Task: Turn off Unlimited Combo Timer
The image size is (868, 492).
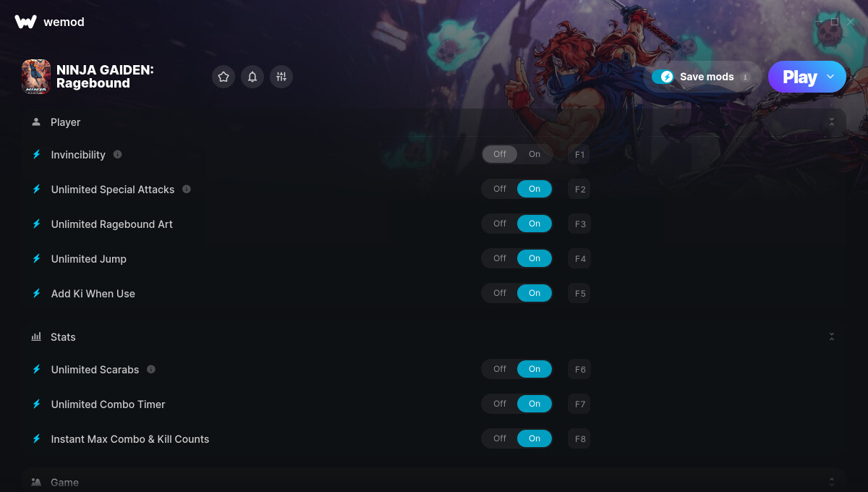Action: click(x=500, y=404)
